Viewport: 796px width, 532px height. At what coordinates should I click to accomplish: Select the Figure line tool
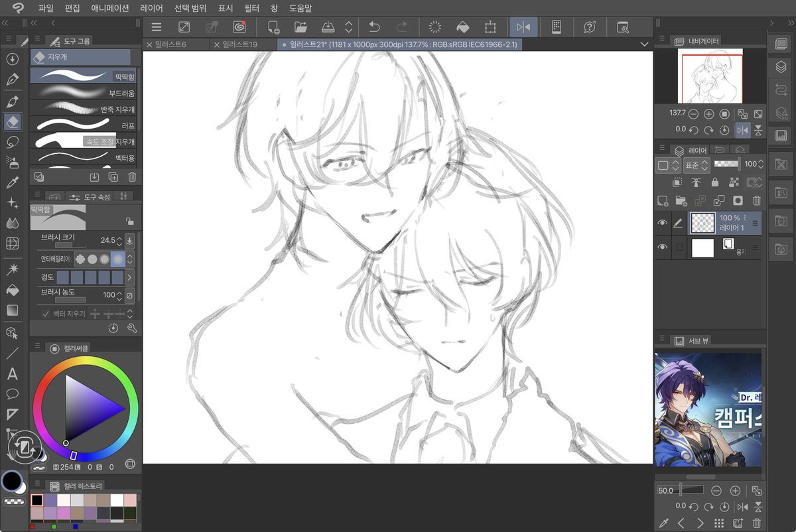(x=12, y=354)
